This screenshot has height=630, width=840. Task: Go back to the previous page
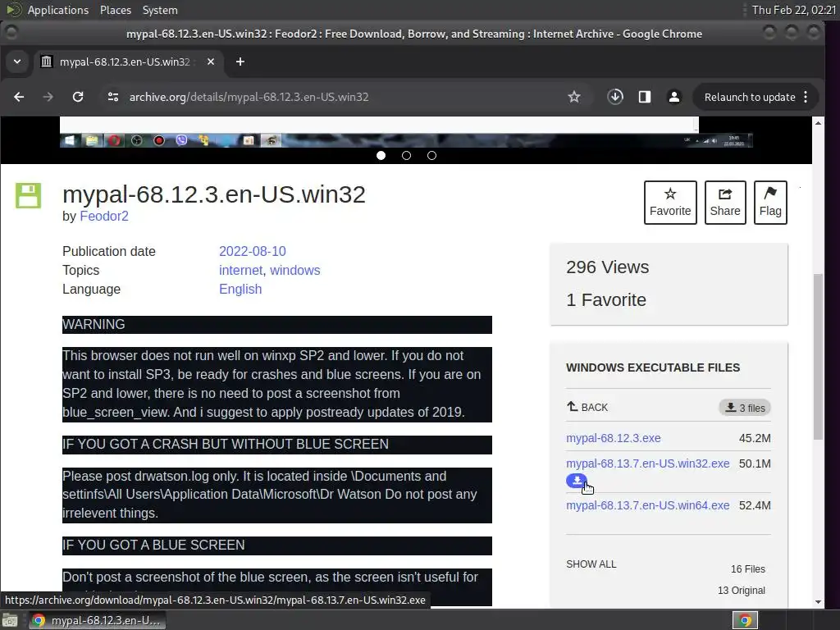19,97
